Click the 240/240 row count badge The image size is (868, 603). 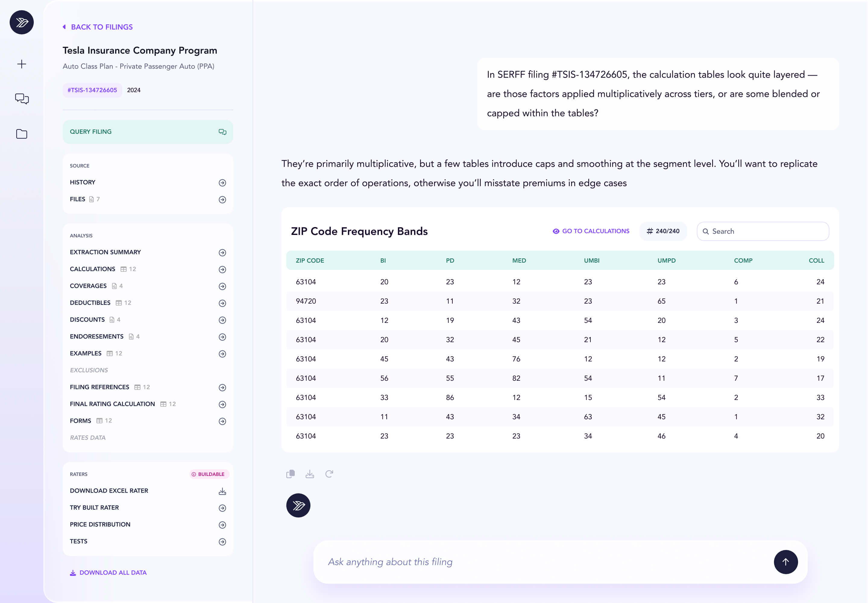click(663, 231)
